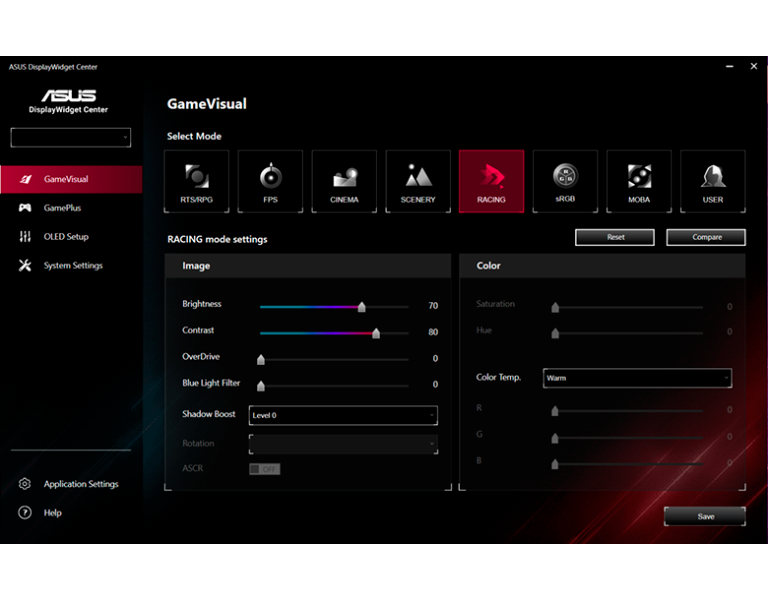Click the Color panel header
This screenshot has height=600, width=768.
(x=602, y=266)
